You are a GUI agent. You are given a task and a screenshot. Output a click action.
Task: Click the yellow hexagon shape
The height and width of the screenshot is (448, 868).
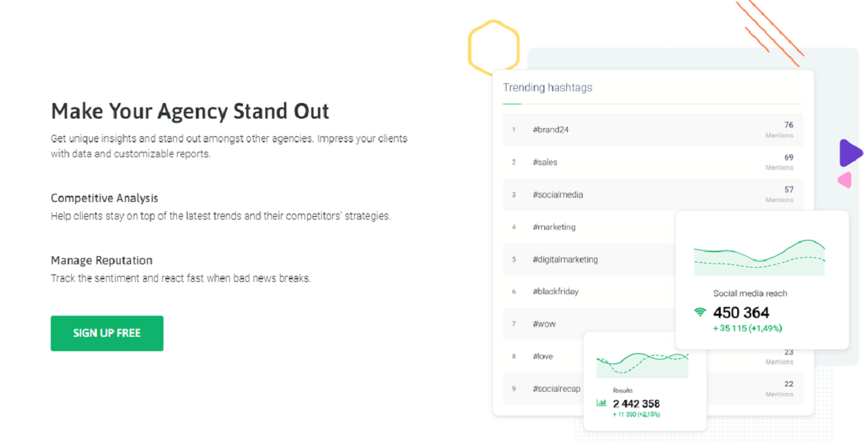(494, 46)
